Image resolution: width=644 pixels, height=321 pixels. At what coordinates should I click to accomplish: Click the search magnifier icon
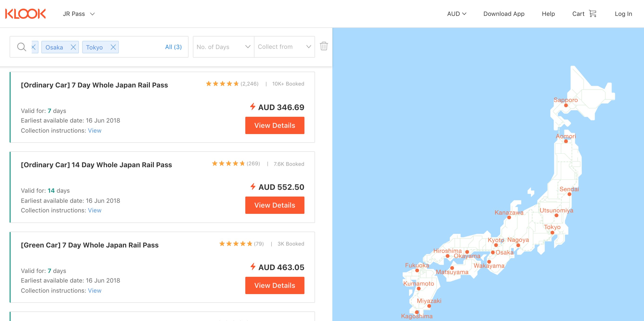(x=21, y=47)
